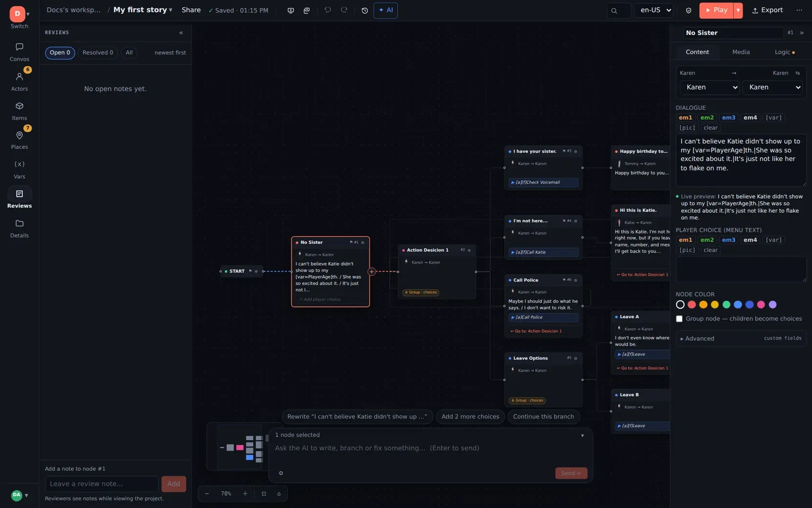This screenshot has height=508, width=812.
Task: Select the All notes filter
Action: pyautogui.click(x=129, y=53)
